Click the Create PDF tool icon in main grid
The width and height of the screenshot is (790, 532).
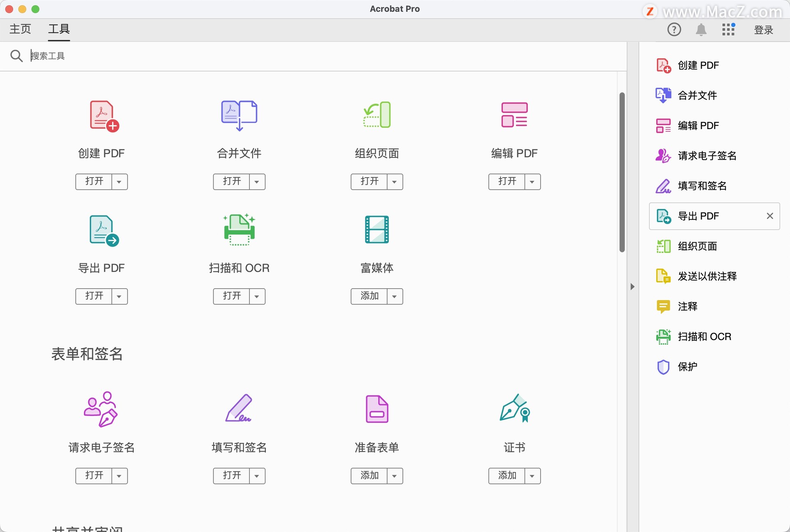tap(104, 116)
